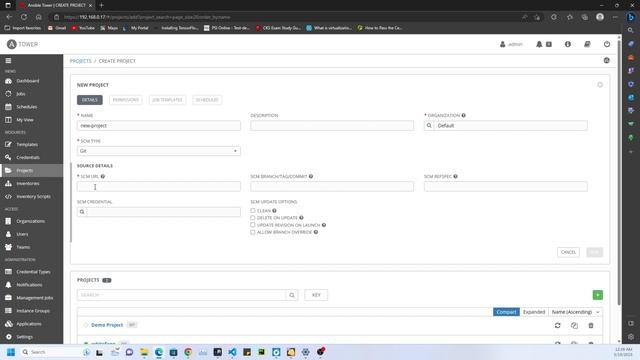The height and width of the screenshot is (360, 640).
Task: Enable Update Revision on Launch checkbox
Action: (253, 225)
